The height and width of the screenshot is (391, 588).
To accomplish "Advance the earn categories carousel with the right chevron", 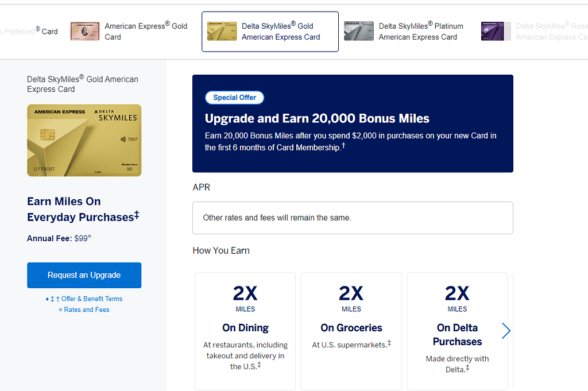I will [x=506, y=331].
